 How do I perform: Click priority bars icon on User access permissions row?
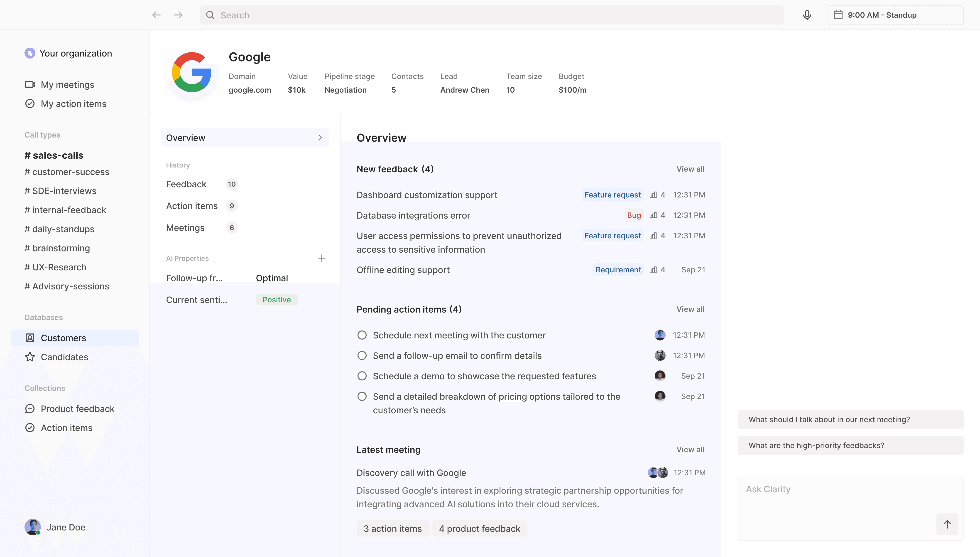pyautogui.click(x=654, y=236)
